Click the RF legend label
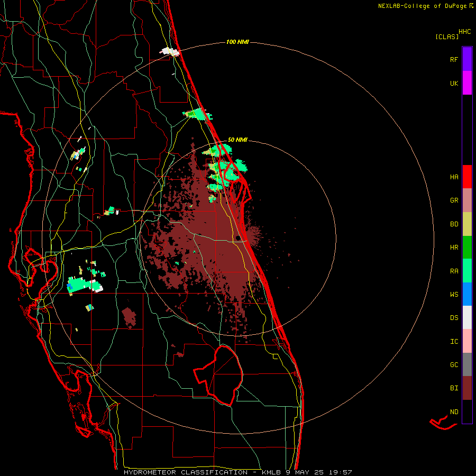The width and height of the screenshot is (476, 476). point(454,59)
